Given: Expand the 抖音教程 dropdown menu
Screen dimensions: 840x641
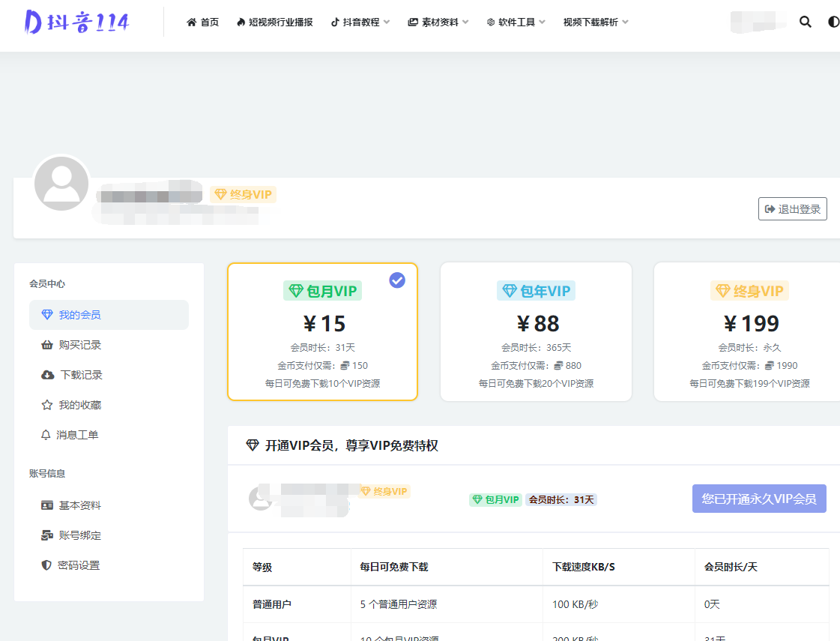Looking at the screenshot, I should point(360,22).
